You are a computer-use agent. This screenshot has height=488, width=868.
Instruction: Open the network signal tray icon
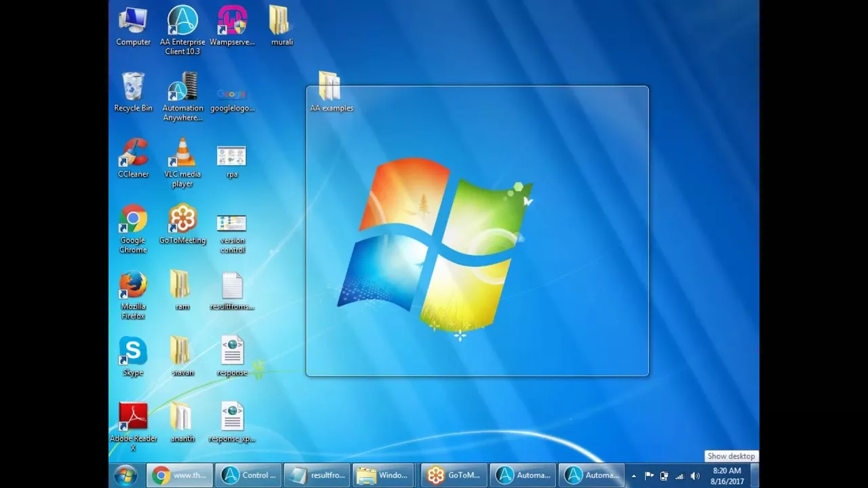coord(679,476)
